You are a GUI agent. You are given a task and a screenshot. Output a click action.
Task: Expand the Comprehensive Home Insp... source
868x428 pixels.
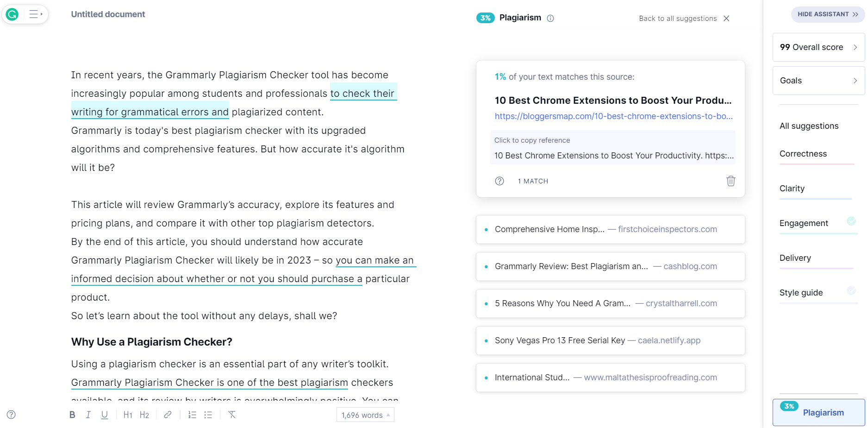(611, 229)
